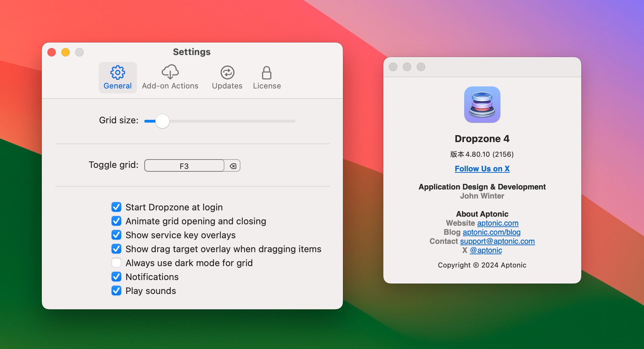Image resolution: width=644 pixels, height=349 pixels.
Task: Switch to the Updates tab label
Action: (227, 86)
